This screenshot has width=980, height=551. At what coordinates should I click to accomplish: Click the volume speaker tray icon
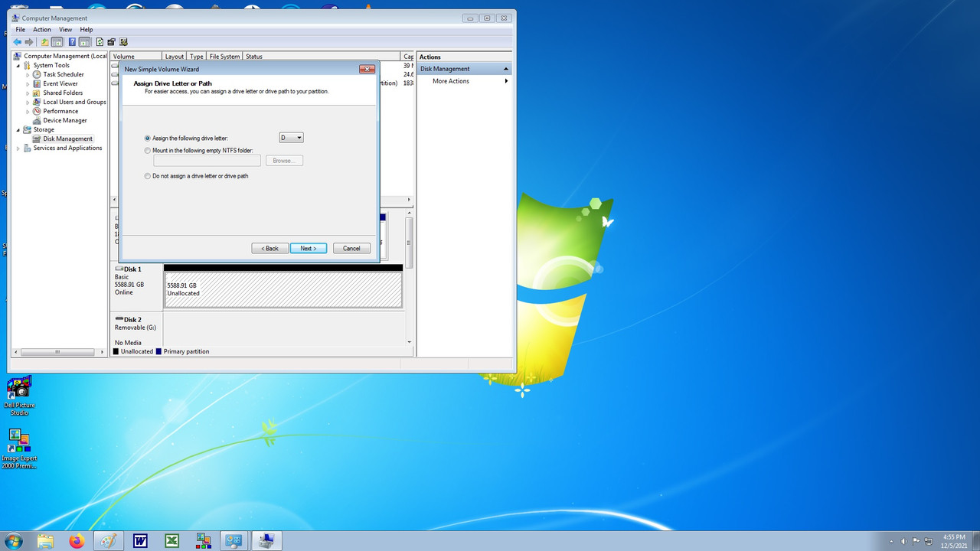click(x=904, y=541)
